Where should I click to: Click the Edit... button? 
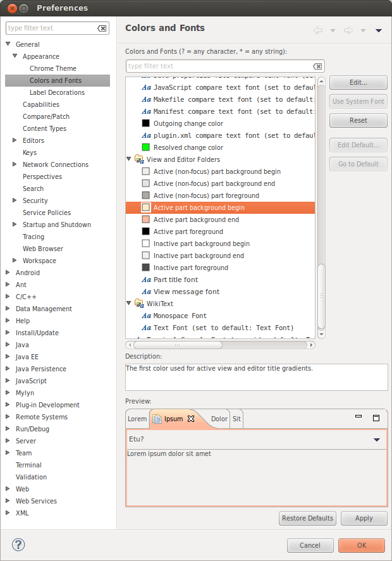tap(358, 83)
